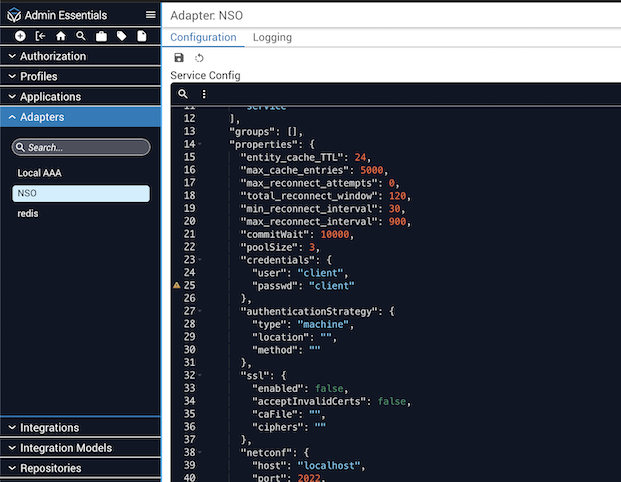Image resolution: width=621 pixels, height=482 pixels.
Task: Click the add (plus) icon in sidebar toolbar
Action: click(x=20, y=36)
